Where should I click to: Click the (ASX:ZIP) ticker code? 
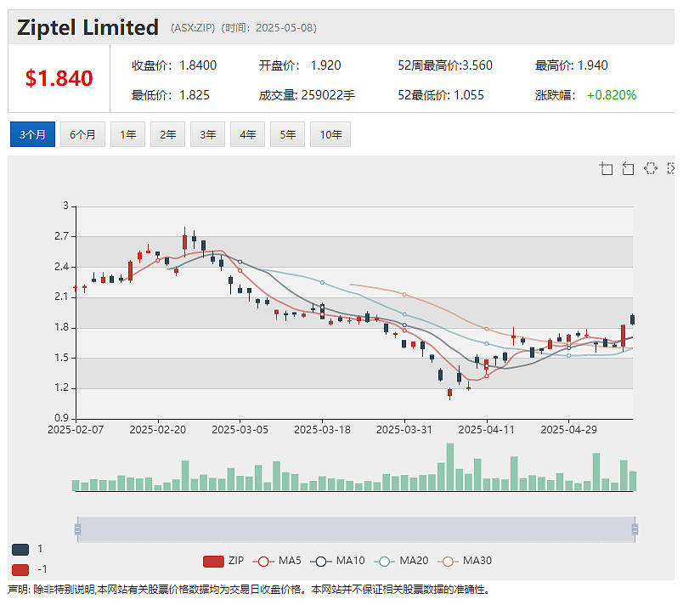(193, 28)
